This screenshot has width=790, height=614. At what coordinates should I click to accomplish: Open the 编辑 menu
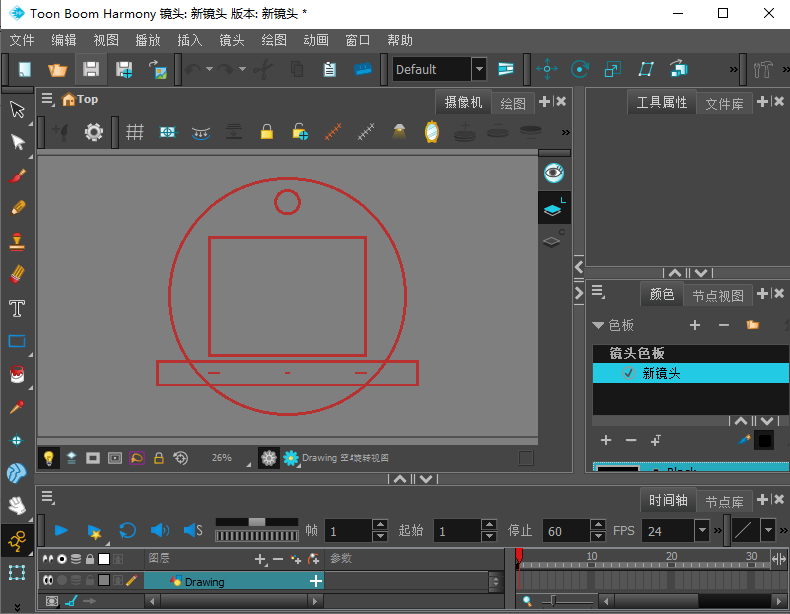64,40
